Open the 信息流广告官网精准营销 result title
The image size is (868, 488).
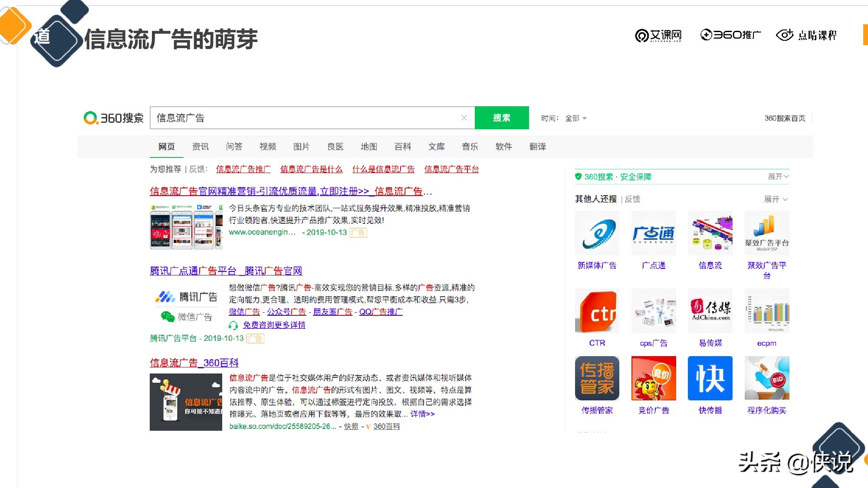(x=291, y=191)
